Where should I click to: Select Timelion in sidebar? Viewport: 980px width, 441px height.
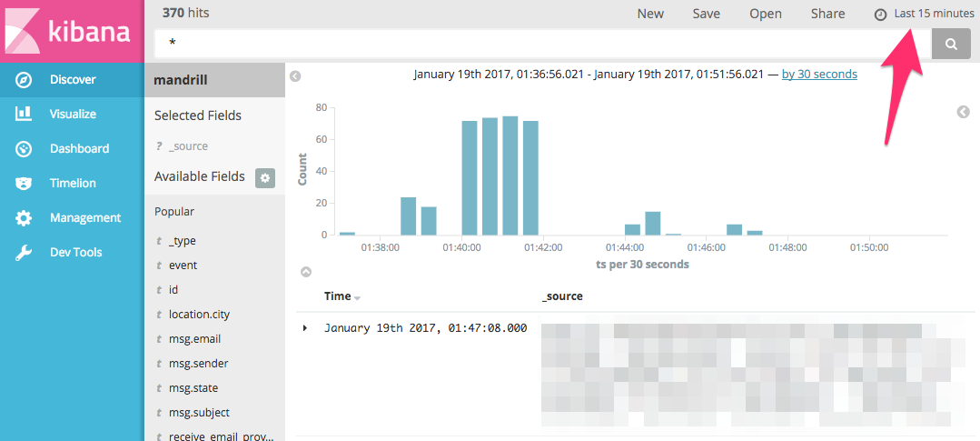tap(73, 184)
